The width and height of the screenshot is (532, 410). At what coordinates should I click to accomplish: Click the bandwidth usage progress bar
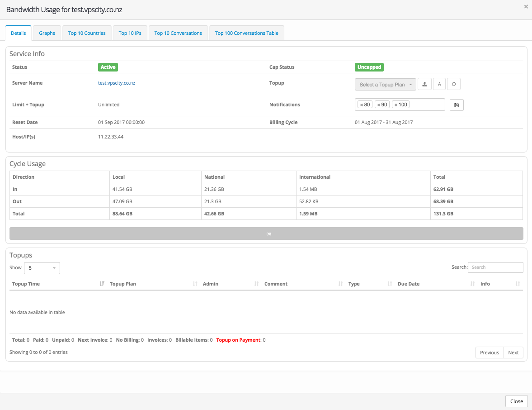pos(266,234)
